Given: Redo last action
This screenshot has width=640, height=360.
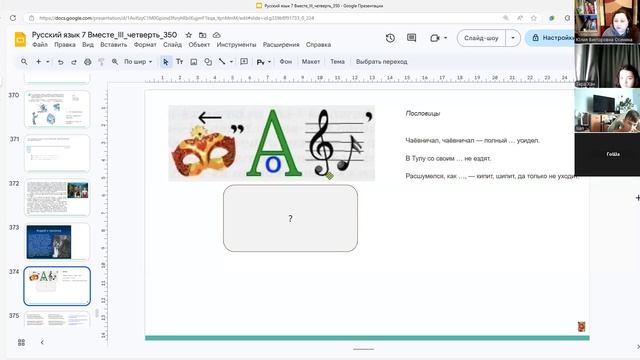Looking at the screenshot, I should click(x=74, y=62).
